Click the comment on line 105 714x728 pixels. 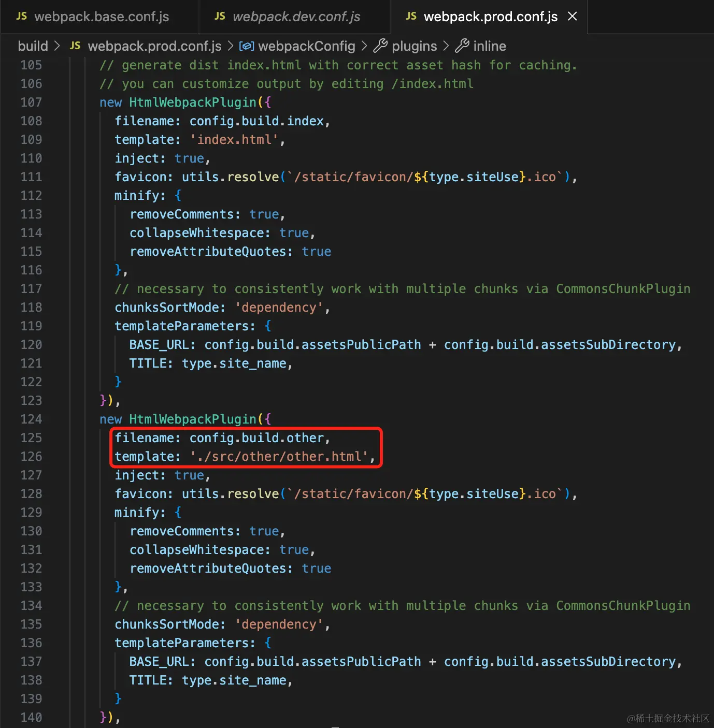[x=338, y=65]
